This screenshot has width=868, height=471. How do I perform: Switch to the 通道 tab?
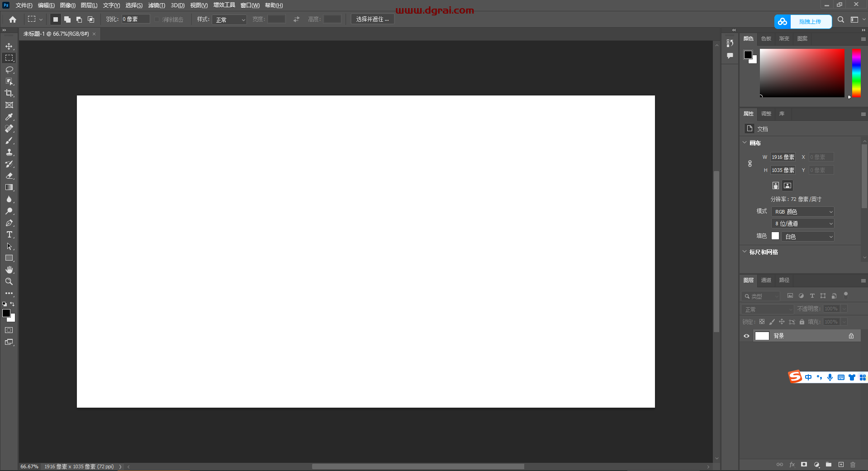[x=766, y=280]
